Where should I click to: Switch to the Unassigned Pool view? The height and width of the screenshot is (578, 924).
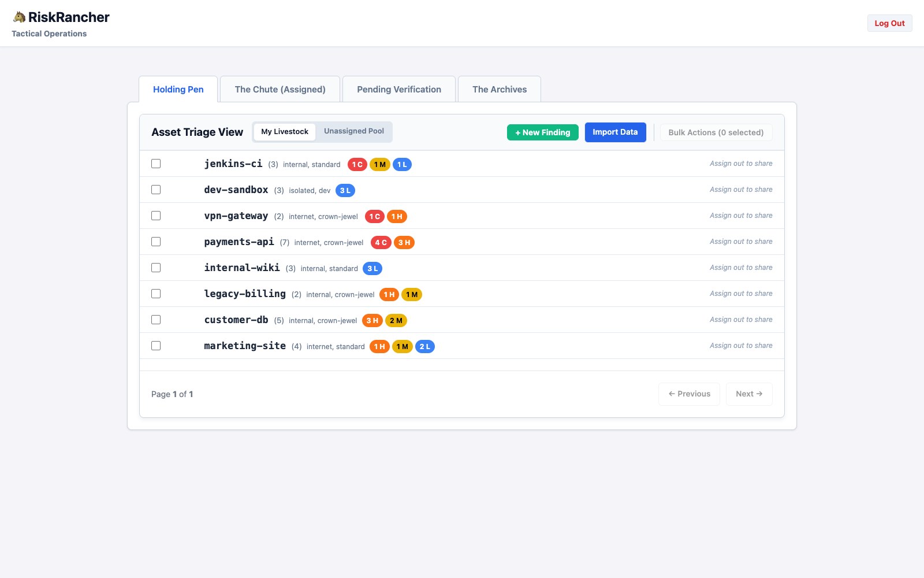point(354,131)
